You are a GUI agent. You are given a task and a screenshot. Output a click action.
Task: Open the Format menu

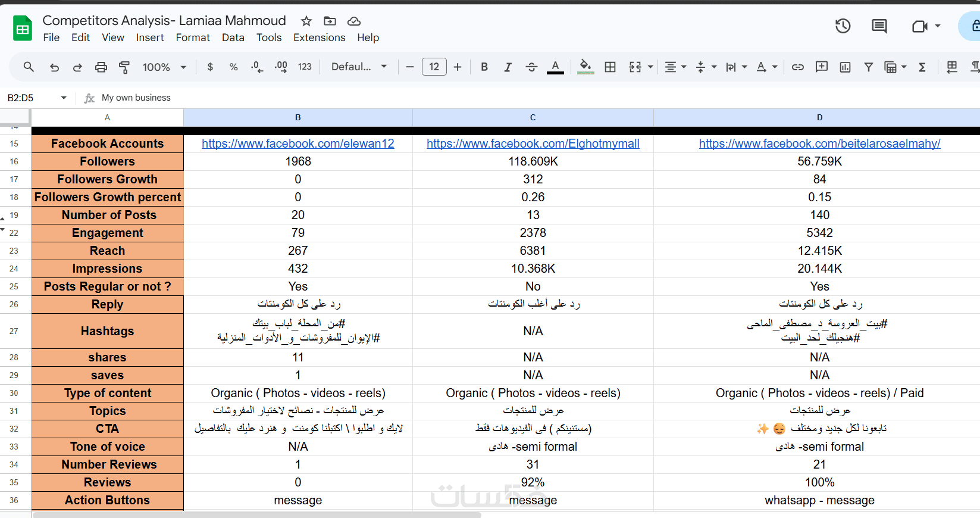tap(193, 38)
